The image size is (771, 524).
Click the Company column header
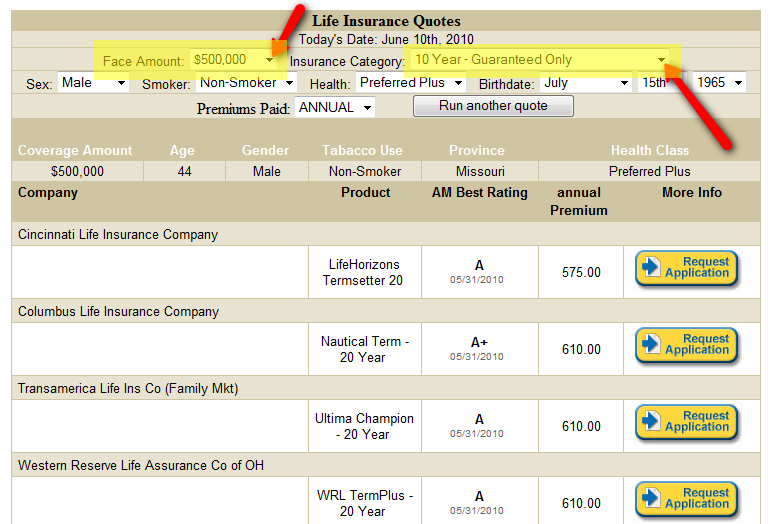pyautogui.click(x=48, y=193)
